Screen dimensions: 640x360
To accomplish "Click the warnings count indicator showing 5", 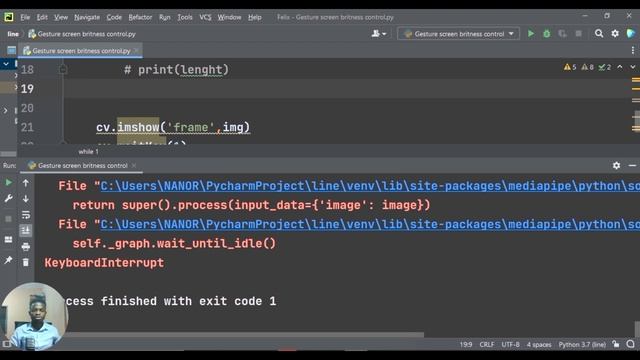I will coord(570,67).
